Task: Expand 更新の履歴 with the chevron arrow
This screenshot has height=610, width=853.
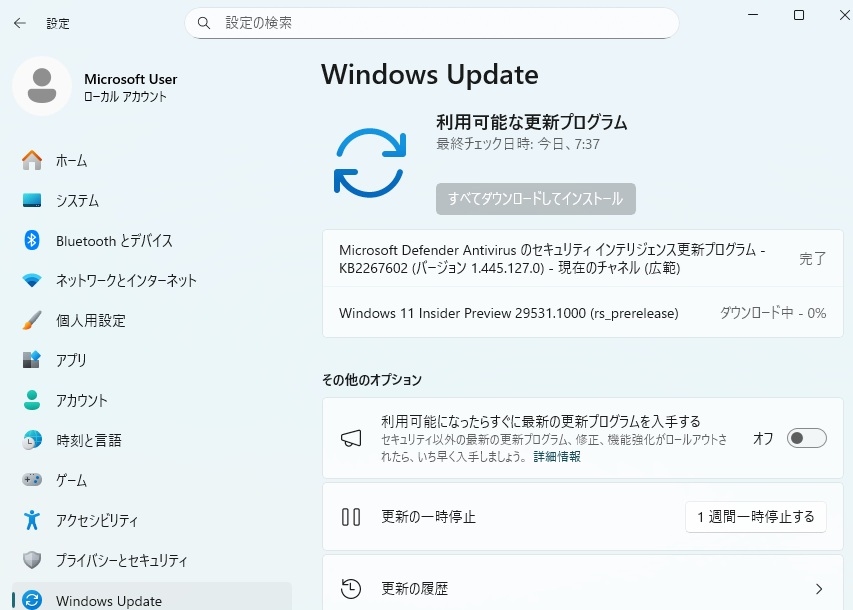Action: [x=819, y=589]
